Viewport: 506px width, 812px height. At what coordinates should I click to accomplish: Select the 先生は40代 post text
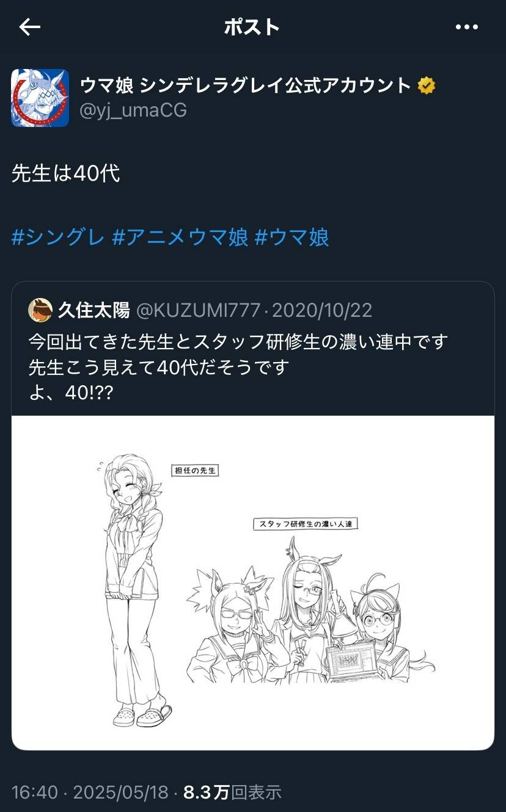click(65, 174)
